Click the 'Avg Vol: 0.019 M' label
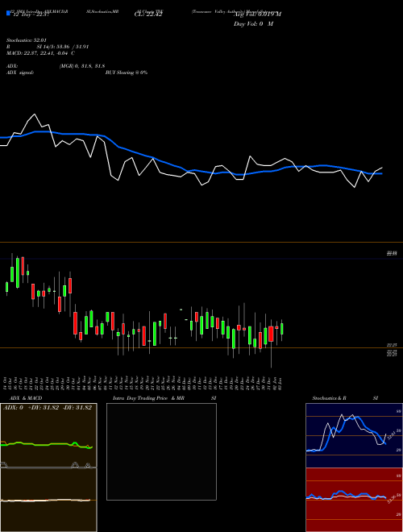 coord(257,14)
